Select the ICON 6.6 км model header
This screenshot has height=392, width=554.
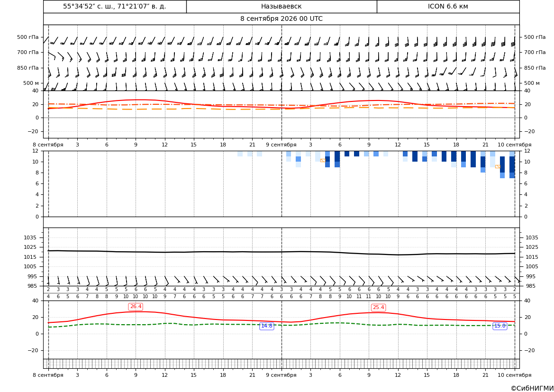click(x=448, y=6)
